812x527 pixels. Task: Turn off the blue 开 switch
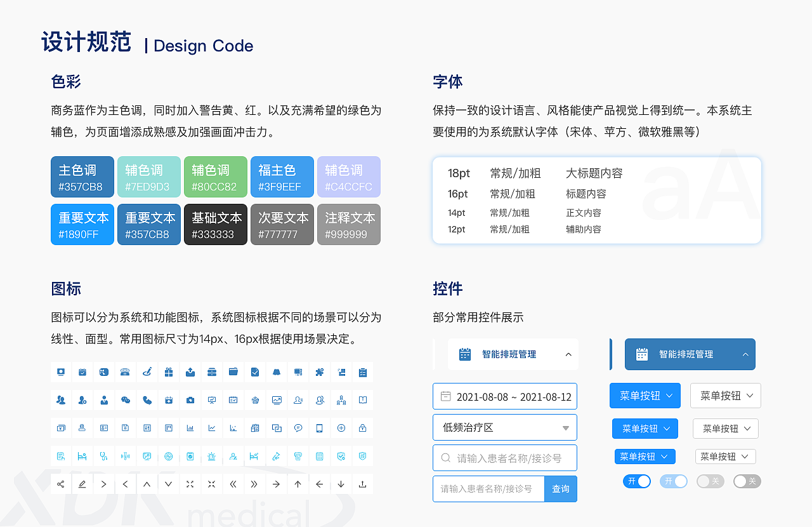click(x=637, y=481)
